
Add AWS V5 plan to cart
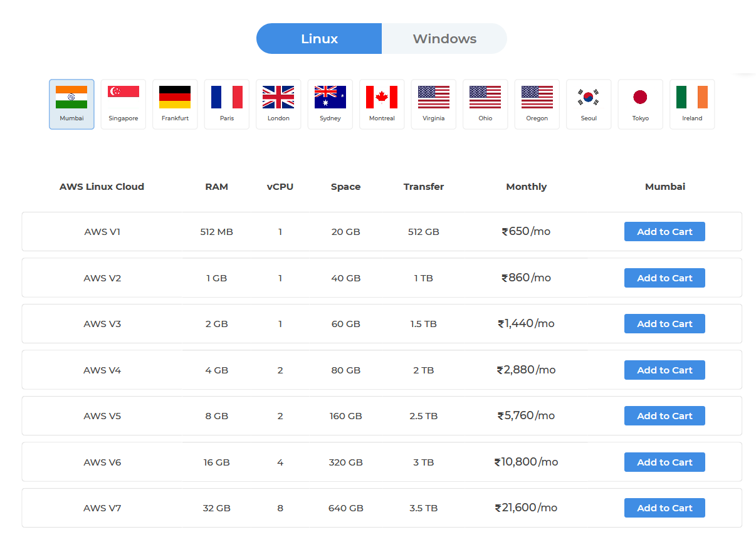click(x=664, y=416)
